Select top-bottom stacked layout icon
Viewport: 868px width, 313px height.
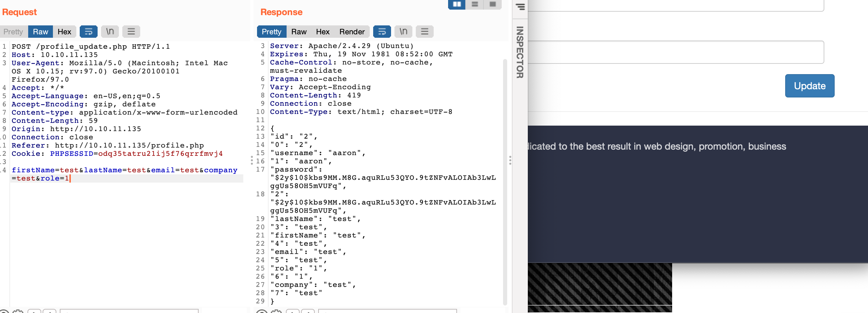475,4
